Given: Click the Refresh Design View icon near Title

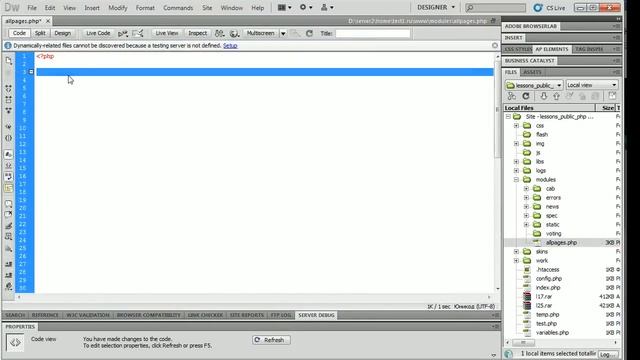Looking at the screenshot, I should (309, 33).
